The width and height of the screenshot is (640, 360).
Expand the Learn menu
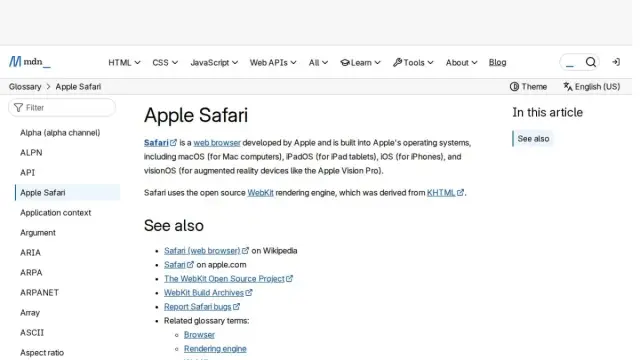360,62
